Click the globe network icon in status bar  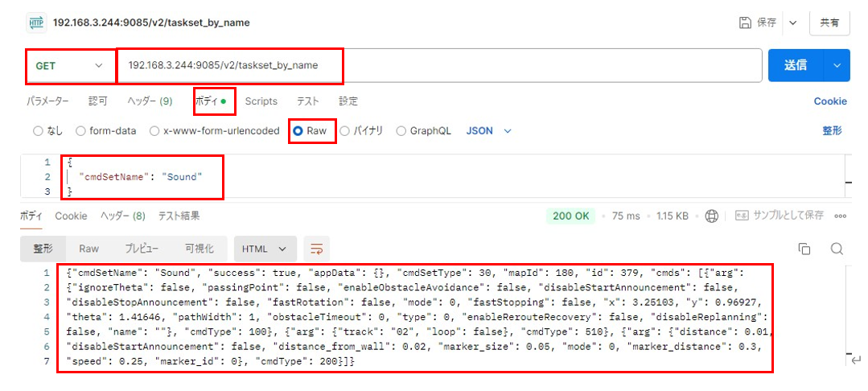tap(711, 216)
